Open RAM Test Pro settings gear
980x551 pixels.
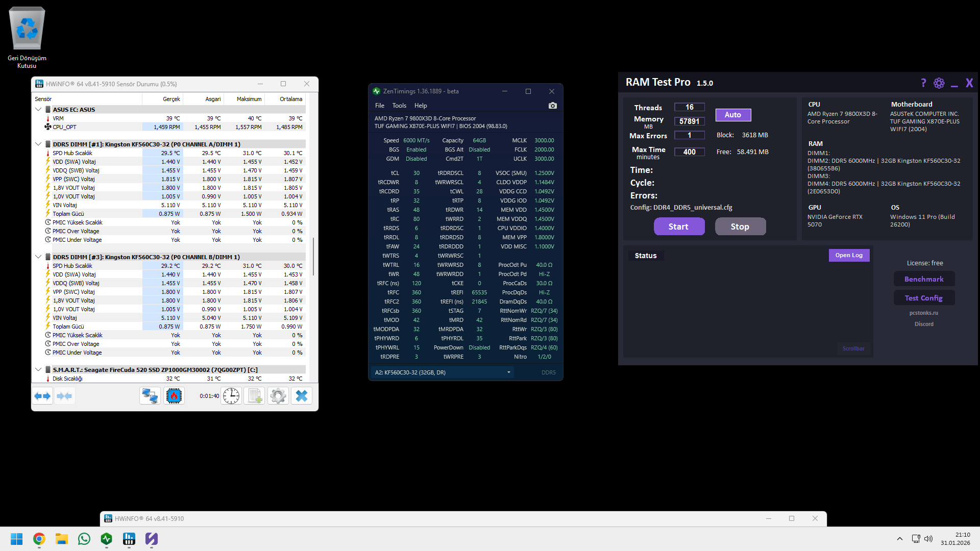click(939, 83)
